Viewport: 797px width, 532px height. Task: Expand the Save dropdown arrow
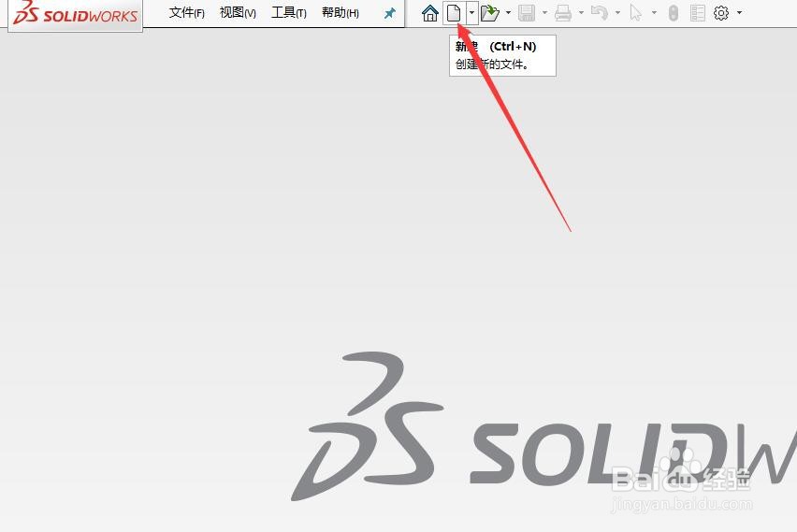click(x=544, y=12)
